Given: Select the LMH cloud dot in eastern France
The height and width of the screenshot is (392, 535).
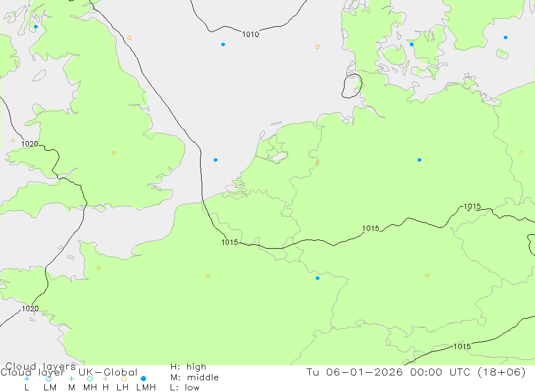Looking at the screenshot, I should click(x=318, y=279).
